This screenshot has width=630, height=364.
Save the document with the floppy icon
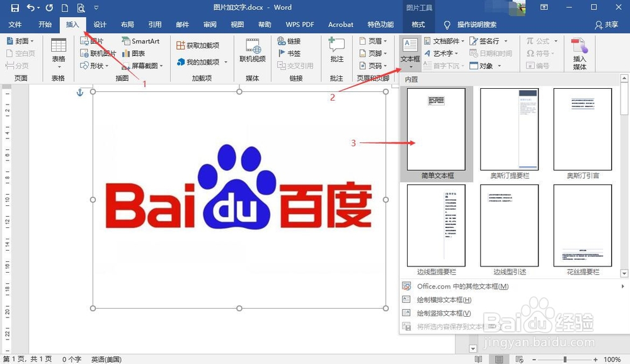[x=15, y=8]
